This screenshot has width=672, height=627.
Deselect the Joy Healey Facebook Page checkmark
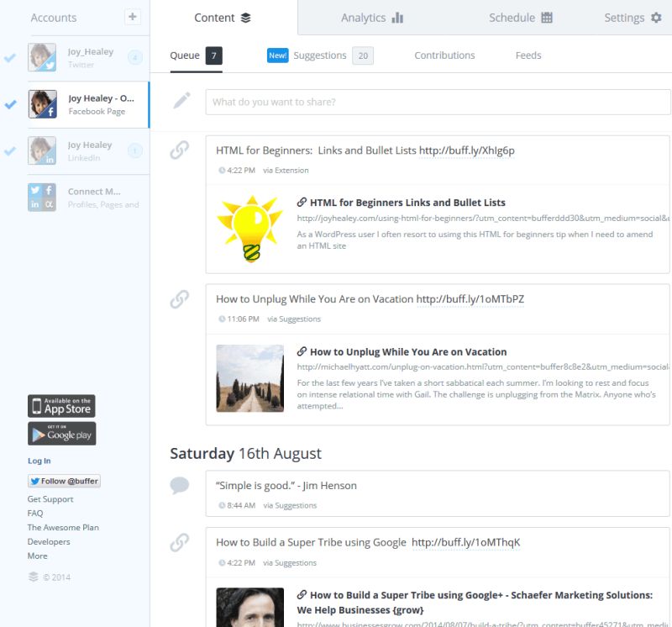tap(10, 103)
